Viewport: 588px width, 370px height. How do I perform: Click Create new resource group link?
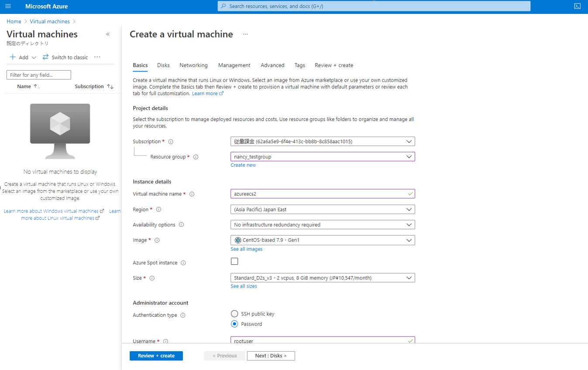point(243,165)
